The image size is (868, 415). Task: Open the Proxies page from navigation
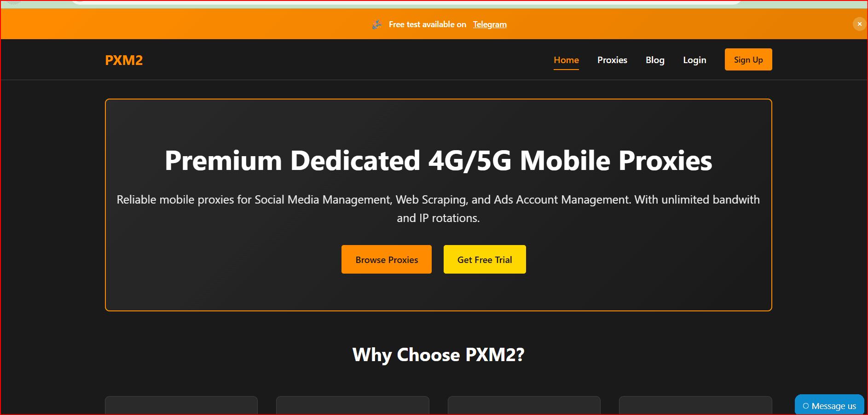[x=612, y=60]
